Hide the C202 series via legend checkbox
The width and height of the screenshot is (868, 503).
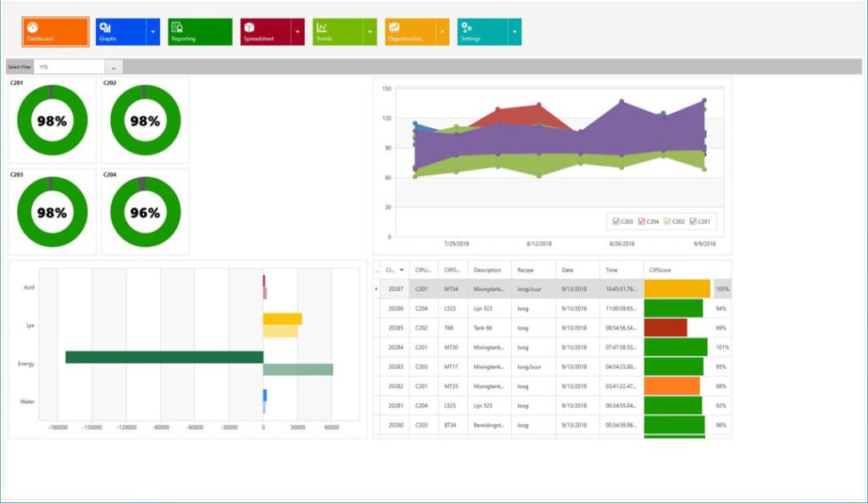667,221
